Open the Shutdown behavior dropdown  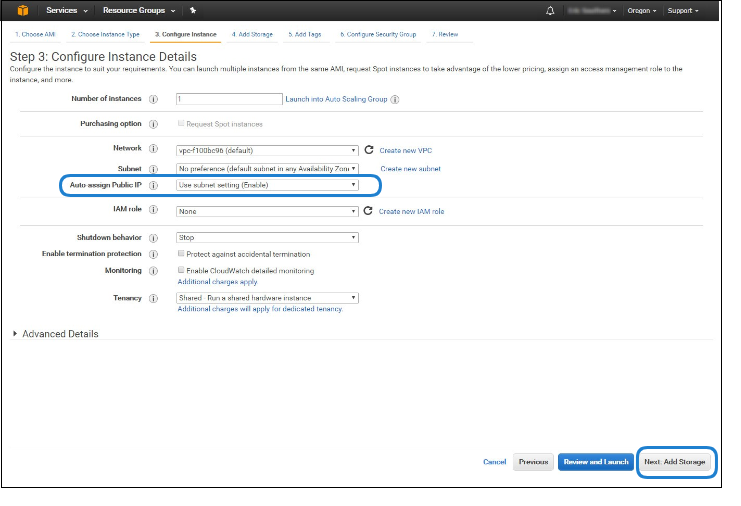point(267,238)
